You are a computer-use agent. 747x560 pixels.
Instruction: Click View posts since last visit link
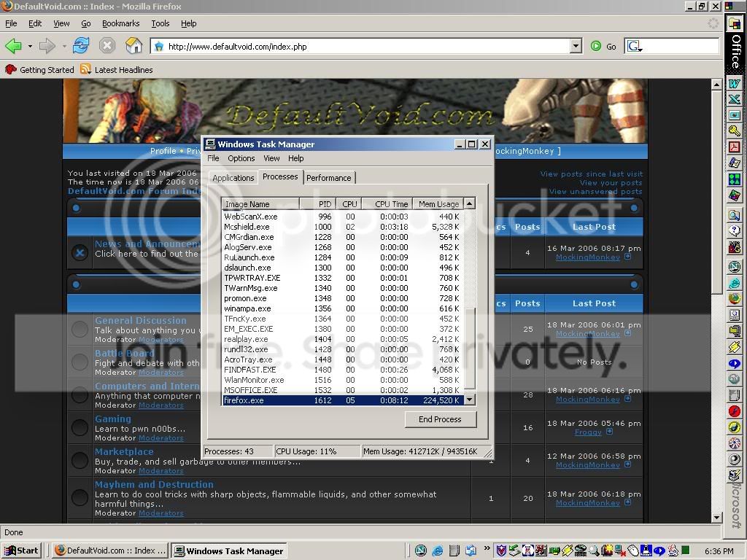point(591,174)
